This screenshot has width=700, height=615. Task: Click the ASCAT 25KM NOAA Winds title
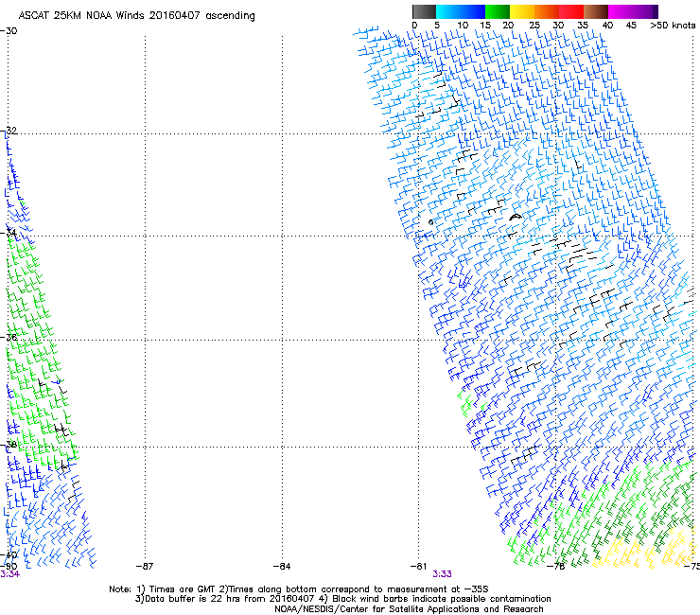[x=136, y=16]
